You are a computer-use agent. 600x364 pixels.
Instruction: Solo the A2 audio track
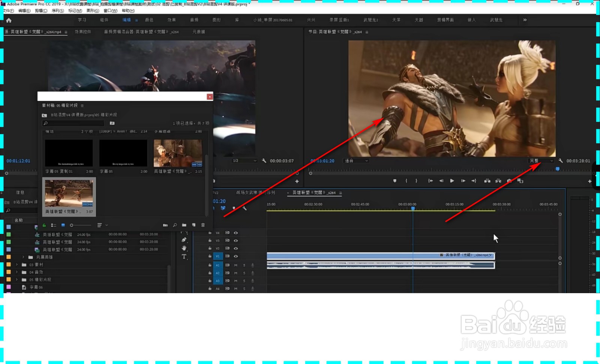244,273
